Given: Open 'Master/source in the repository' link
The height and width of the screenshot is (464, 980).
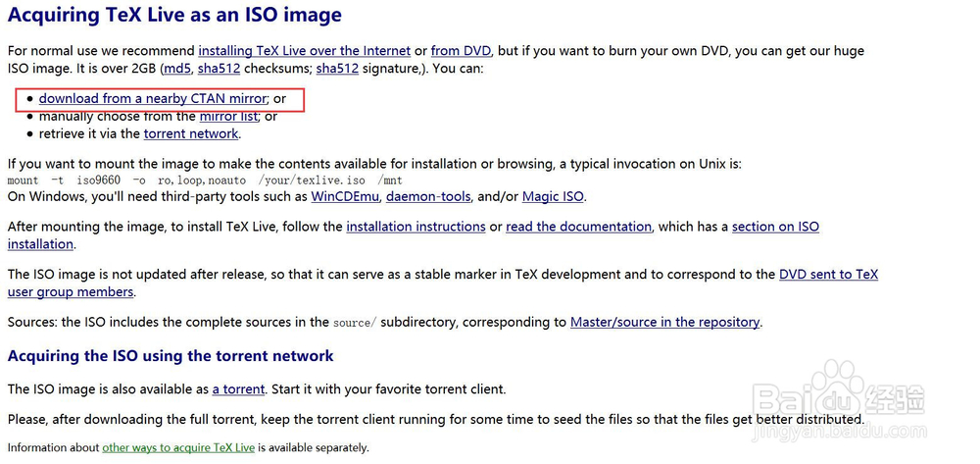Looking at the screenshot, I should (x=665, y=323).
